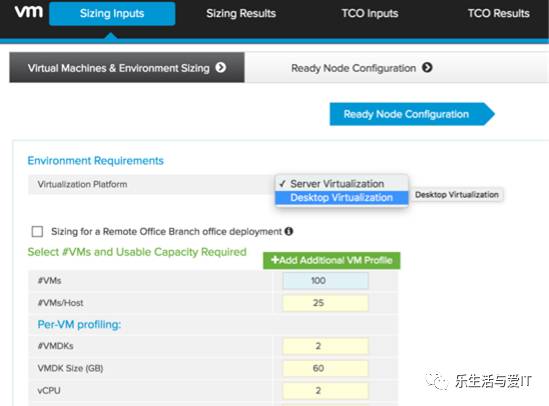Click arrow icon beside Virtual Machines & Environment Sizing
The width and height of the screenshot is (549, 406).
[221, 67]
